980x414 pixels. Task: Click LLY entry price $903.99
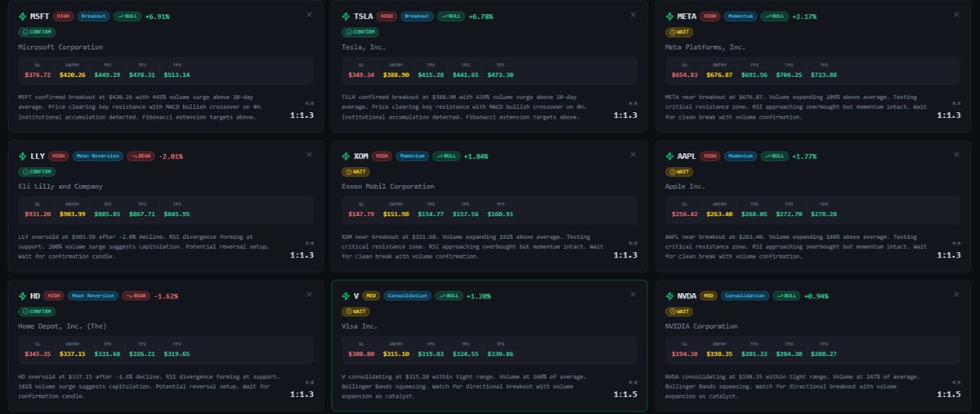[73, 214]
